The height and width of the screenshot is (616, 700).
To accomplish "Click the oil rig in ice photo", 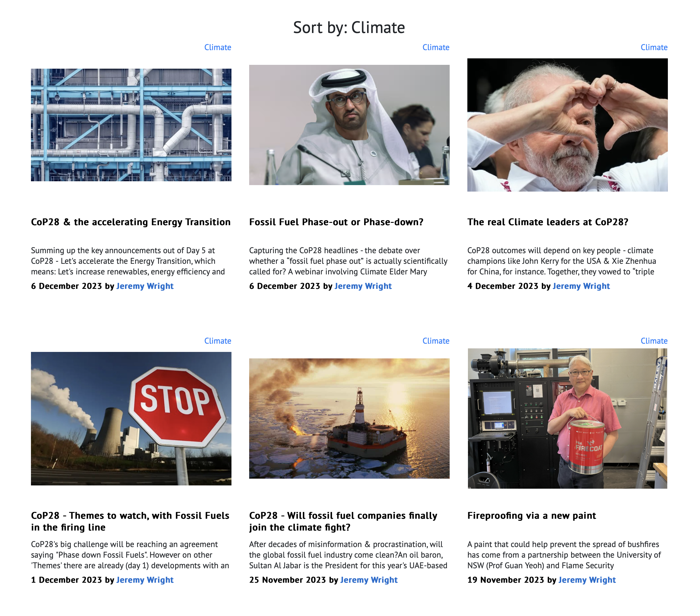I will pos(349,419).
